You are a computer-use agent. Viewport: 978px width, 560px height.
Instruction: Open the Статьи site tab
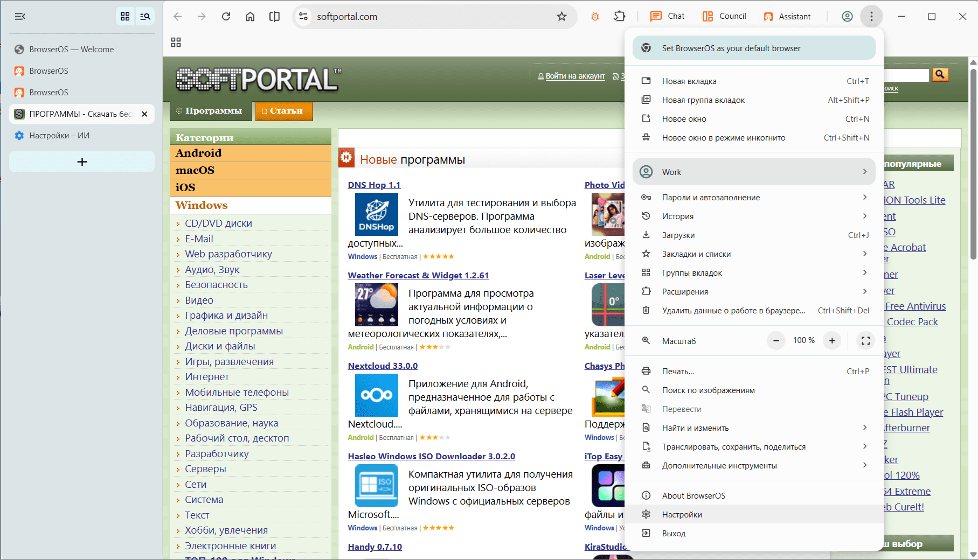pyautogui.click(x=284, y=111)
